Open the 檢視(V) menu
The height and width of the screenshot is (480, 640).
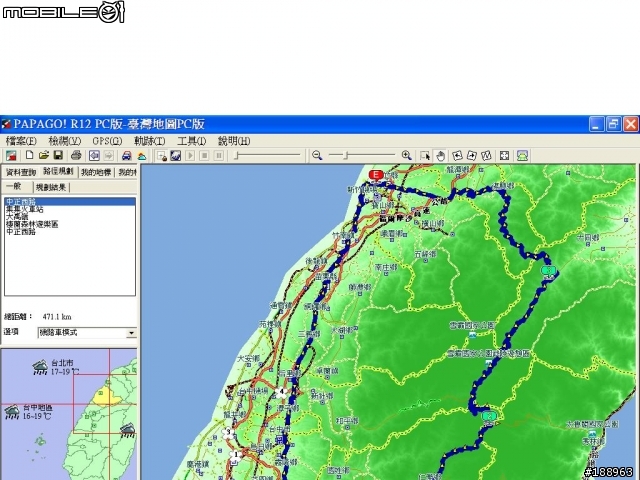coord(64,141)
